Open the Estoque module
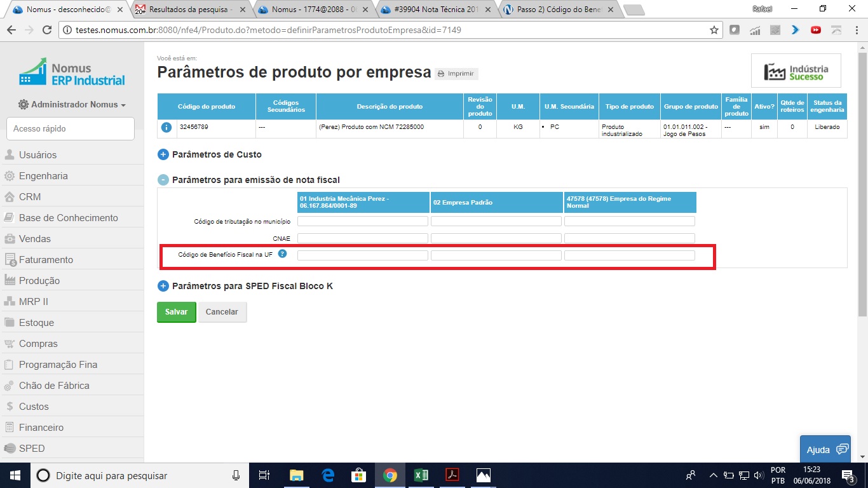 [72, 323]
